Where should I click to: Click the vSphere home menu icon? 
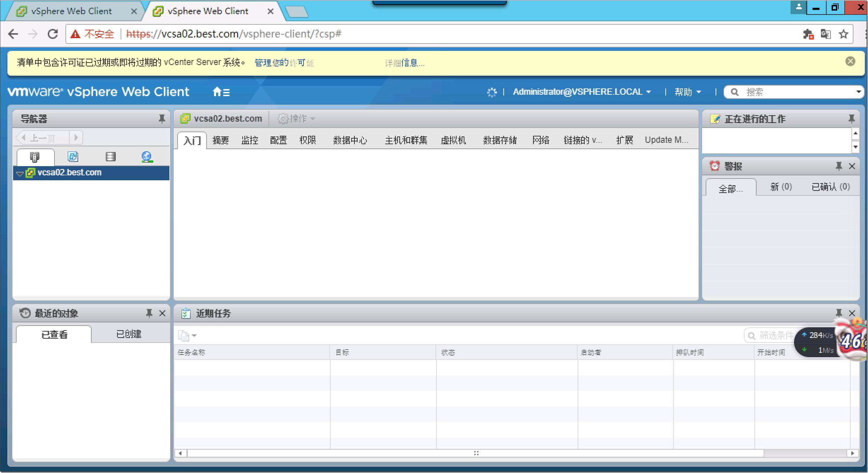(x=221, y=92)
